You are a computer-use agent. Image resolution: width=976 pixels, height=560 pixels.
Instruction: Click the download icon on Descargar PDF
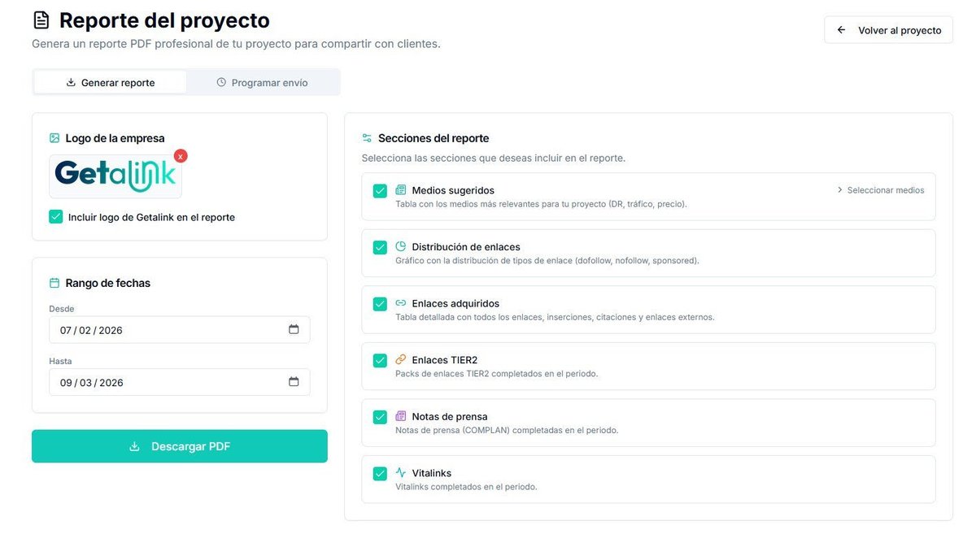(x=134, y=446)
